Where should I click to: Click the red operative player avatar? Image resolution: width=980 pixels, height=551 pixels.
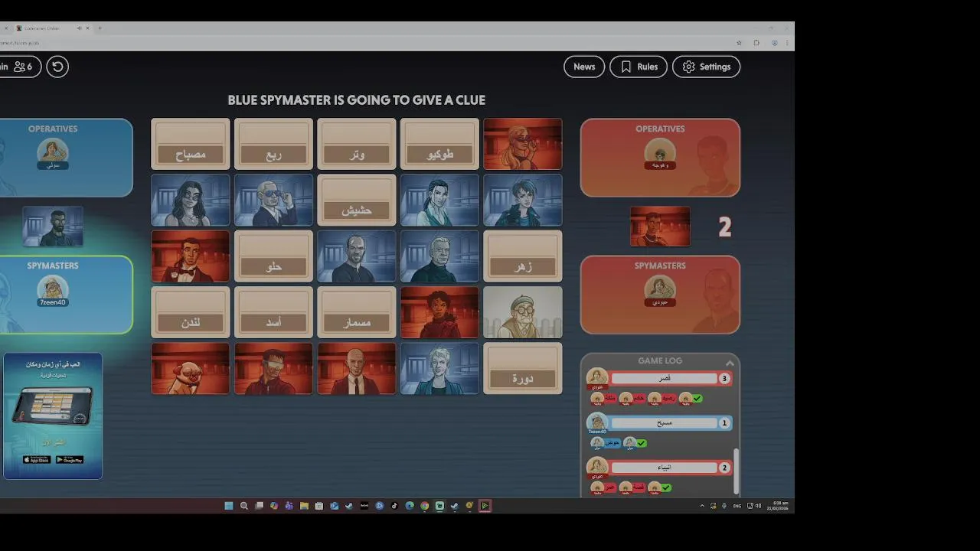coord(660,152)
